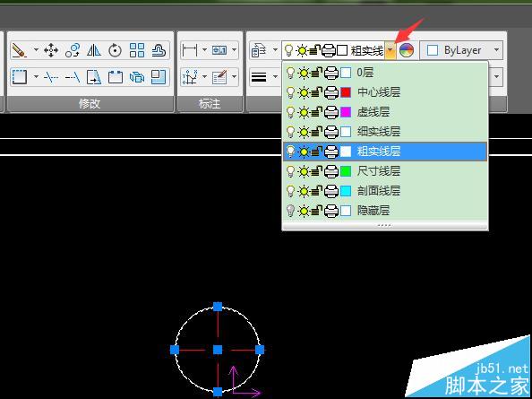Image resolution: width=532 pixels, height=399 pixels.
Task: Open the 标注 panel title bar
Action: 210,104
